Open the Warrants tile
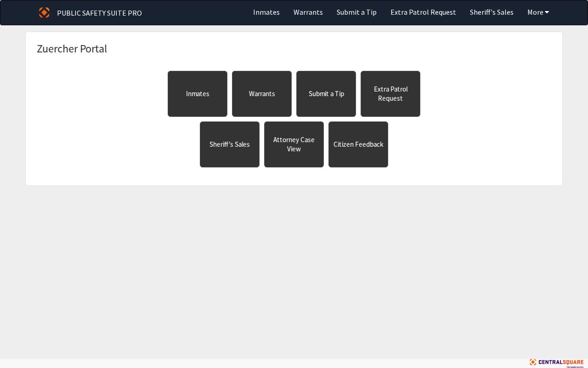 click(262, 94)
